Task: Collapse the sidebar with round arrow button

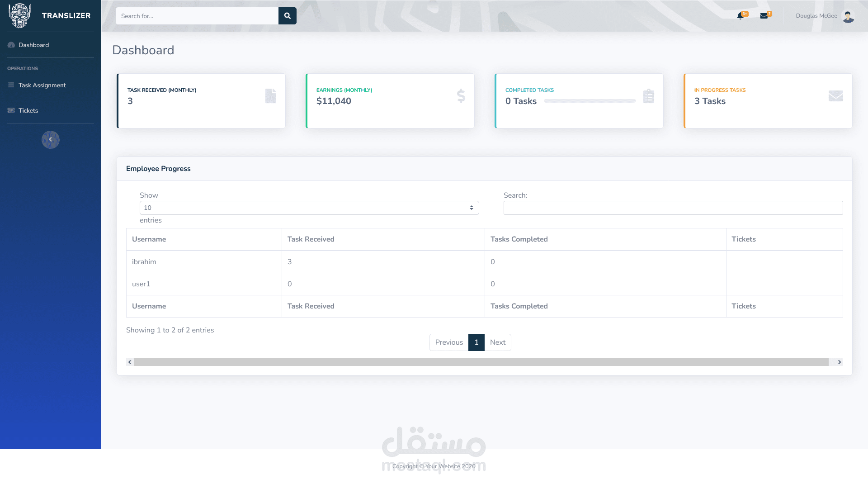Action: pos(51,140)
